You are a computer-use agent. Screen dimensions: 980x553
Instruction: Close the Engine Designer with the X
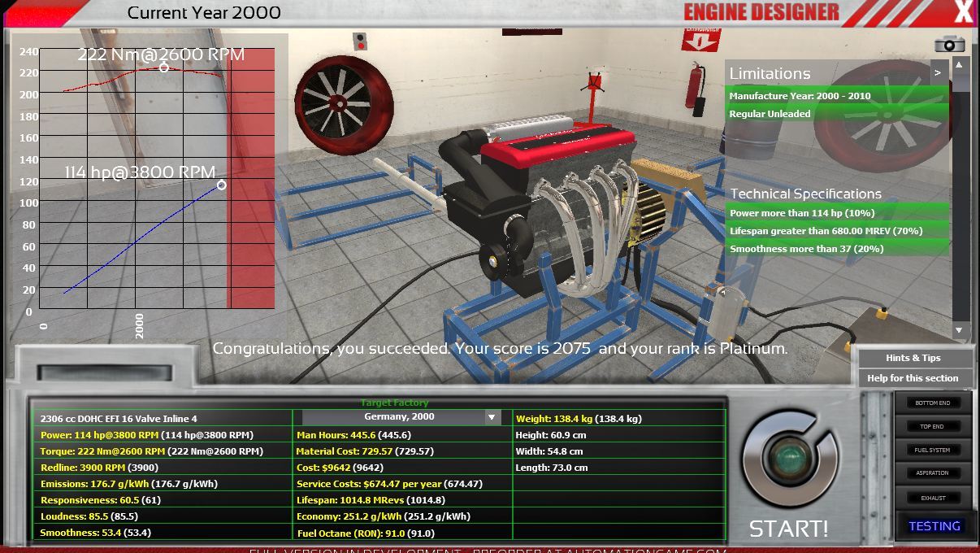point(962,13)
